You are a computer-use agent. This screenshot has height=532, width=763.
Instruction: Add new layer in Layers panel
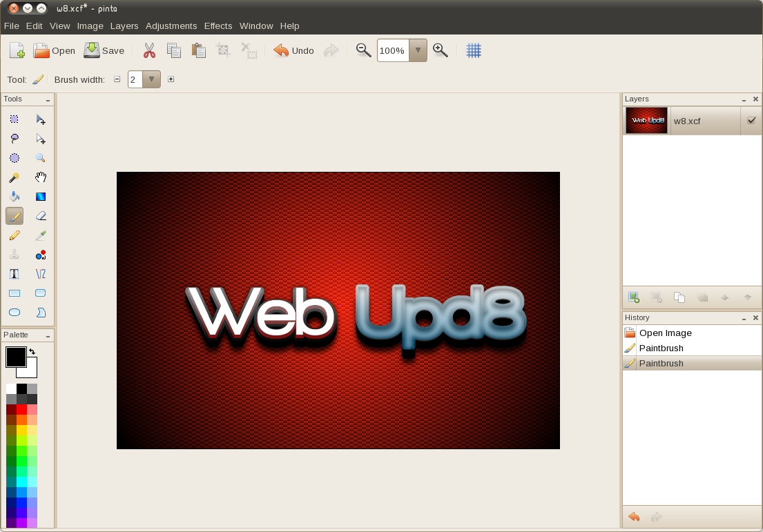click(x=634, y=297)
